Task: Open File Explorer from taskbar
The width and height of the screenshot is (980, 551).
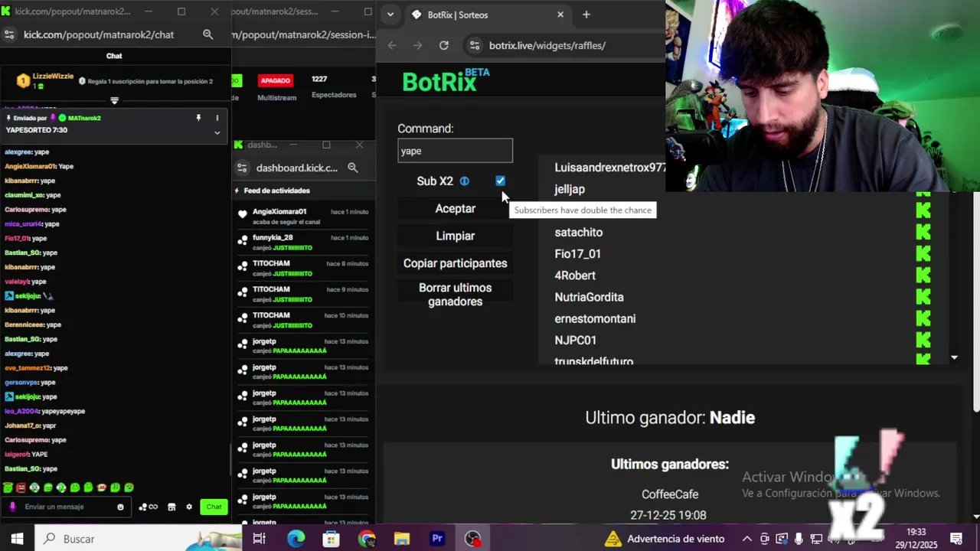Action: [x=402, y=539]
